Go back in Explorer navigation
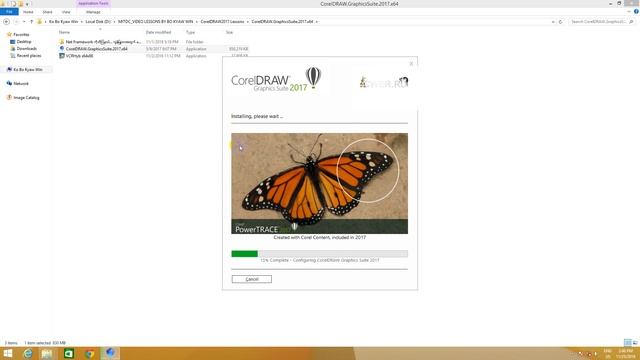 click(7, 22)
